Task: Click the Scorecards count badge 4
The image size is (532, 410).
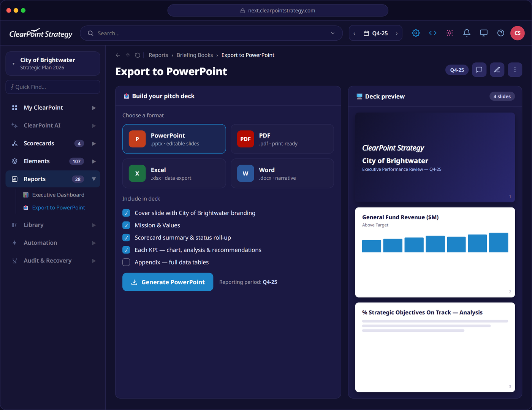Action: coord(79,144)
